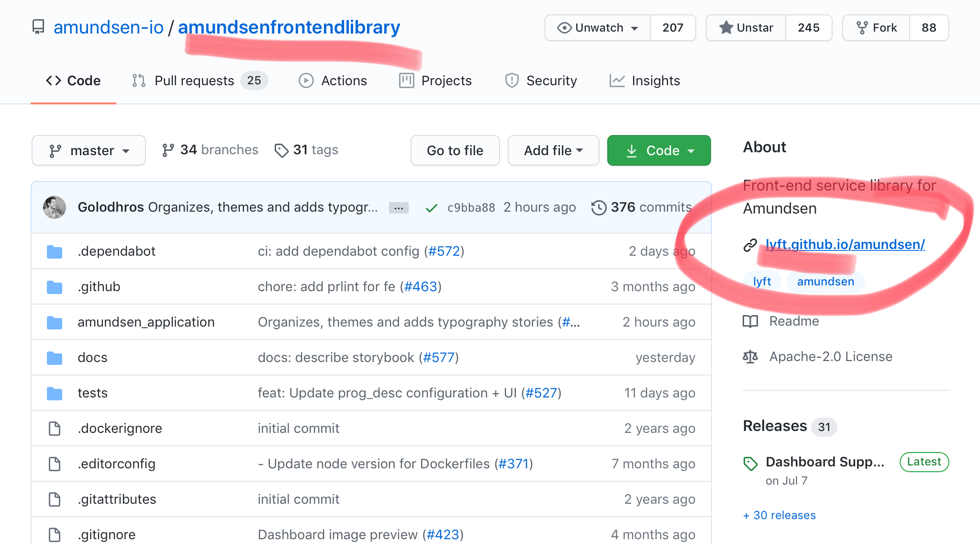Open commit hash c9bba88
Screen dimensions: 980x544
(471, 207)
